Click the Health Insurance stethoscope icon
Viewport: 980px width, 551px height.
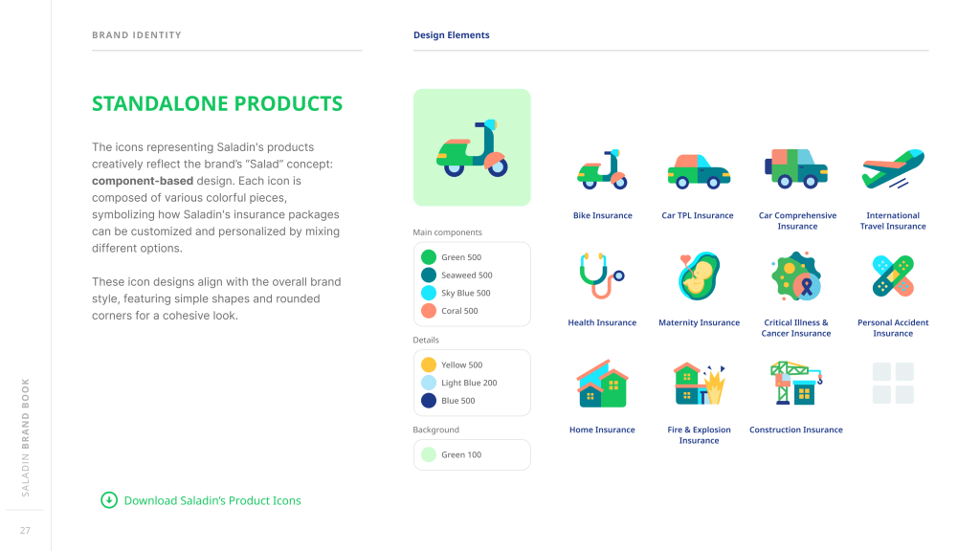[601, 276]
